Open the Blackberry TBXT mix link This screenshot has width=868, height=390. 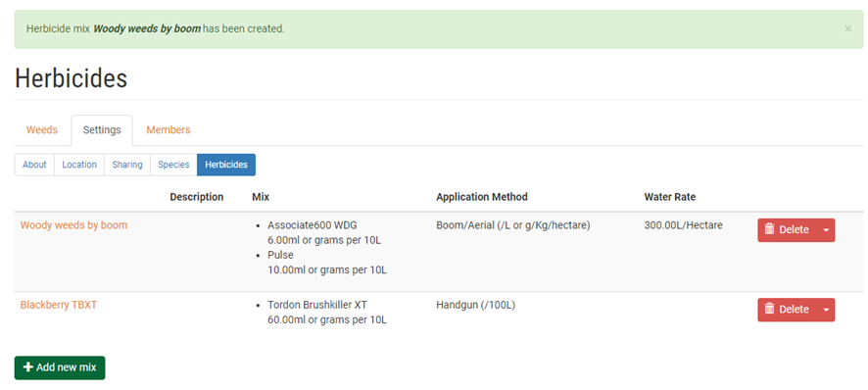(x=59, y=306)
